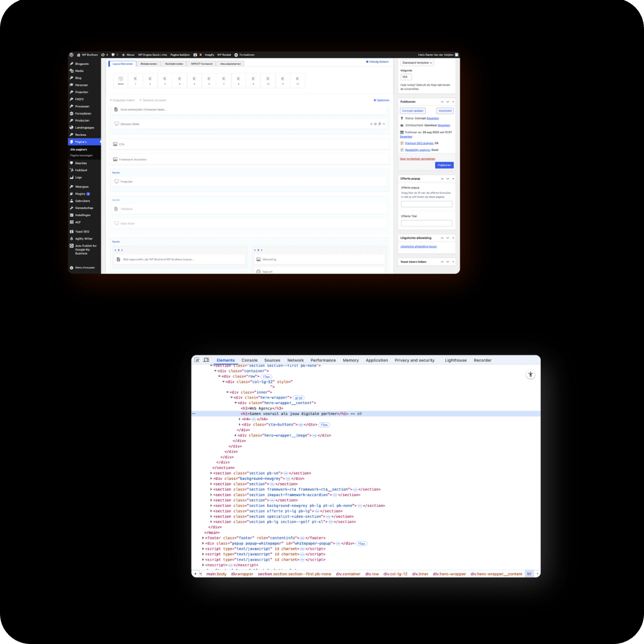This screenshot has width=644, height=644.
Task: Switch to the Blokelementen tab
Action: point(149,63)
